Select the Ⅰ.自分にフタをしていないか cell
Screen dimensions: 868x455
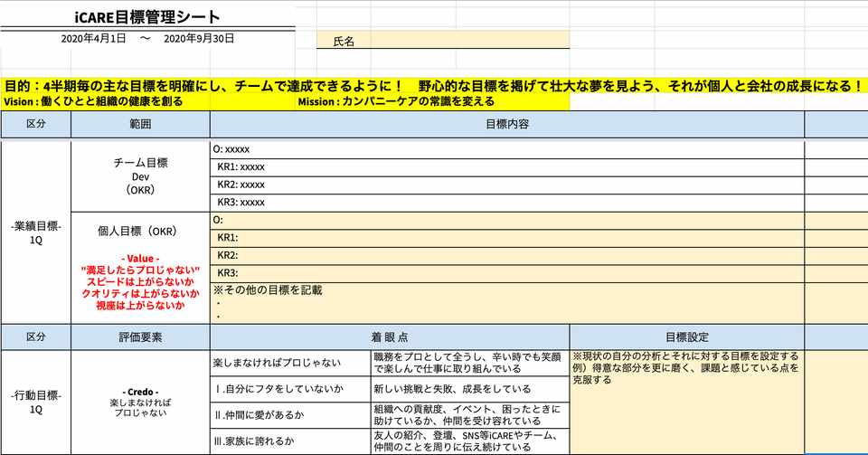pos(290,389)
